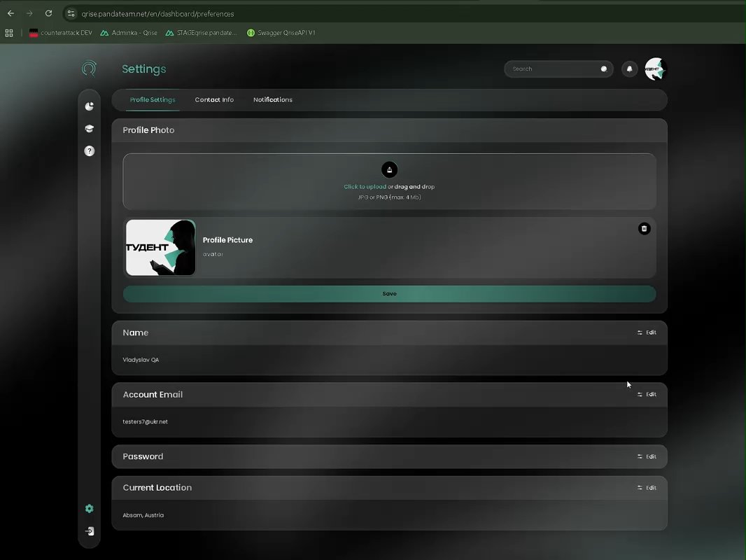Click the Qrise logo icon
Image resolution: width=746 pixels, height=560 pixels.
89,69
